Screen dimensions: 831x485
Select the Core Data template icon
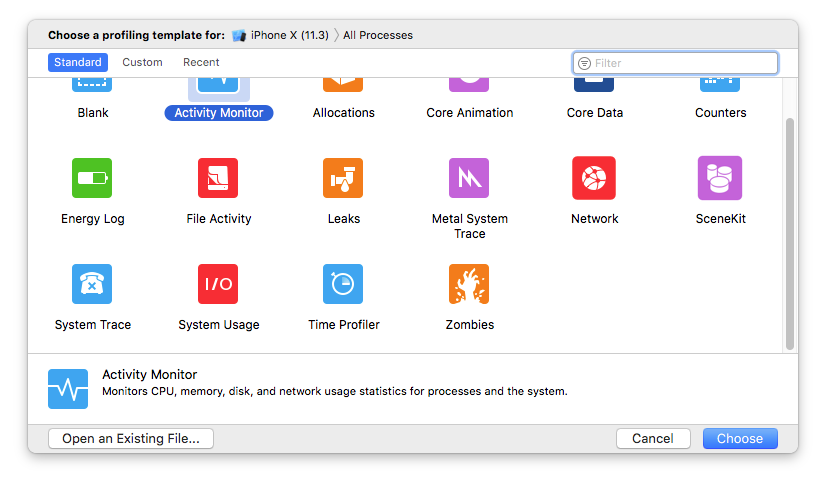click(594, 85)
